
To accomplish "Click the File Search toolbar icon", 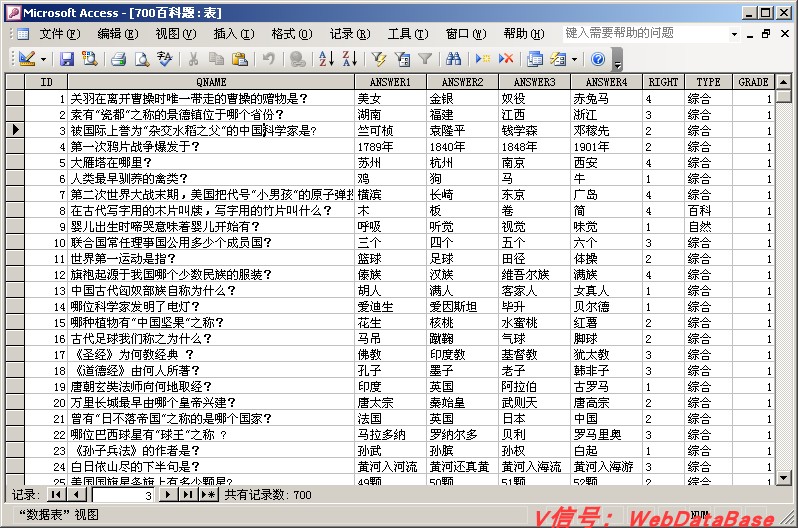I will (90, 59).
